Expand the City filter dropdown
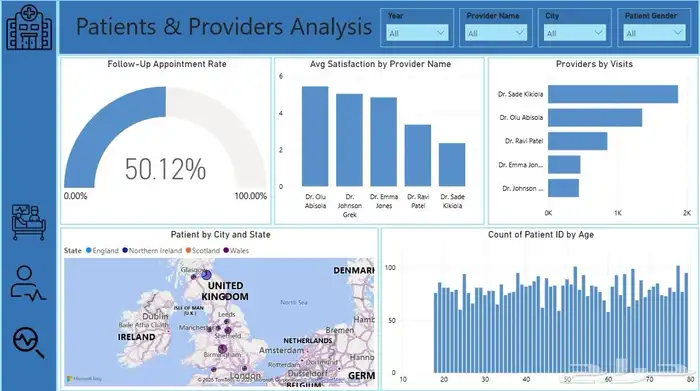The width and height of the screenshot is (700, 391). (x=575, y=33)
